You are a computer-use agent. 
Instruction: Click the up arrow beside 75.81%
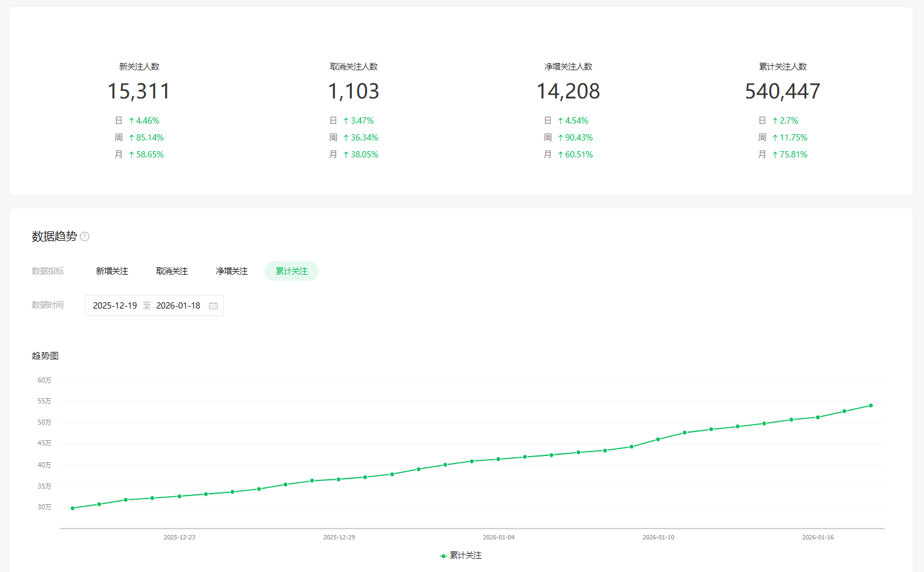click(775, 155)
